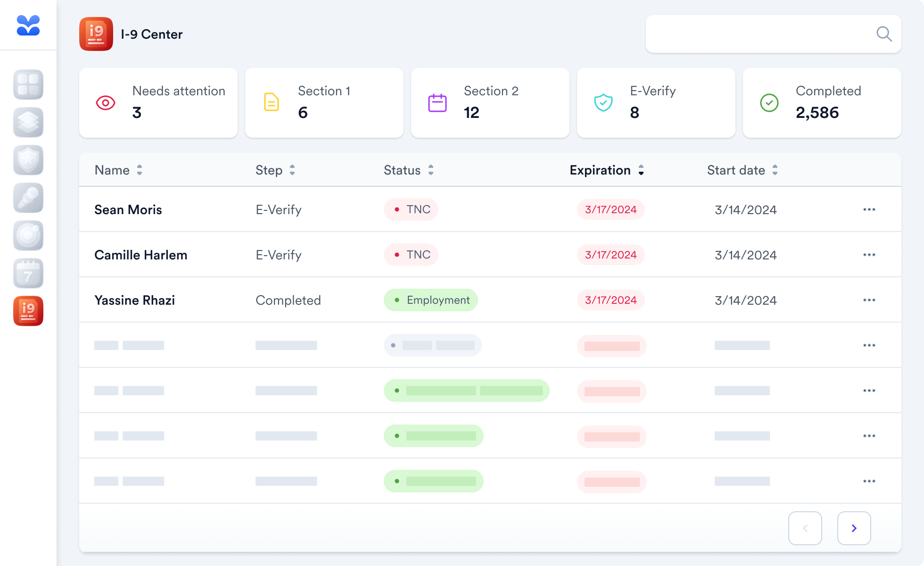Go to next page of results

pyautogui.click(x=854, y=528)
